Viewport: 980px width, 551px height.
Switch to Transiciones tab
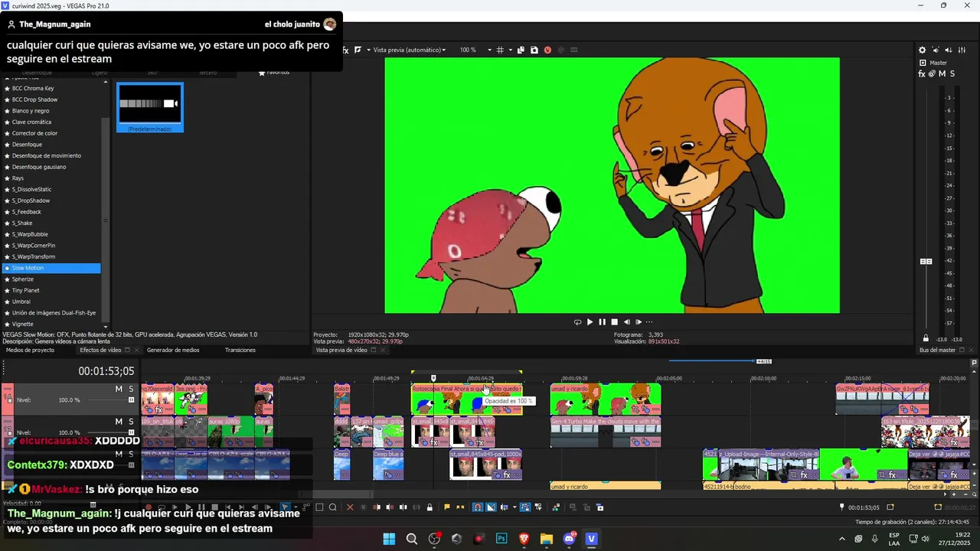click(x=240, y=350)
